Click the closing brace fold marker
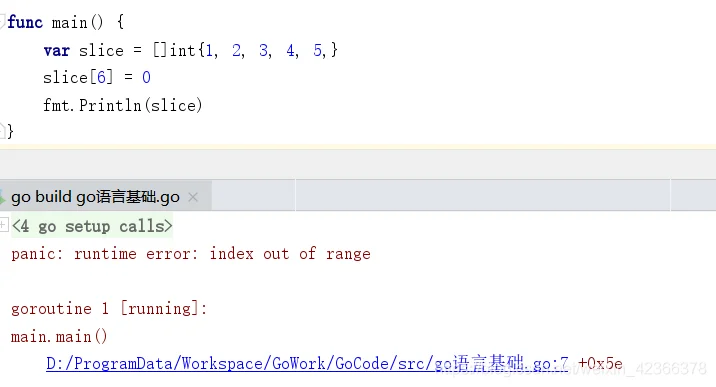The height and width of the screenshot is (387, 716). point(2,131)
